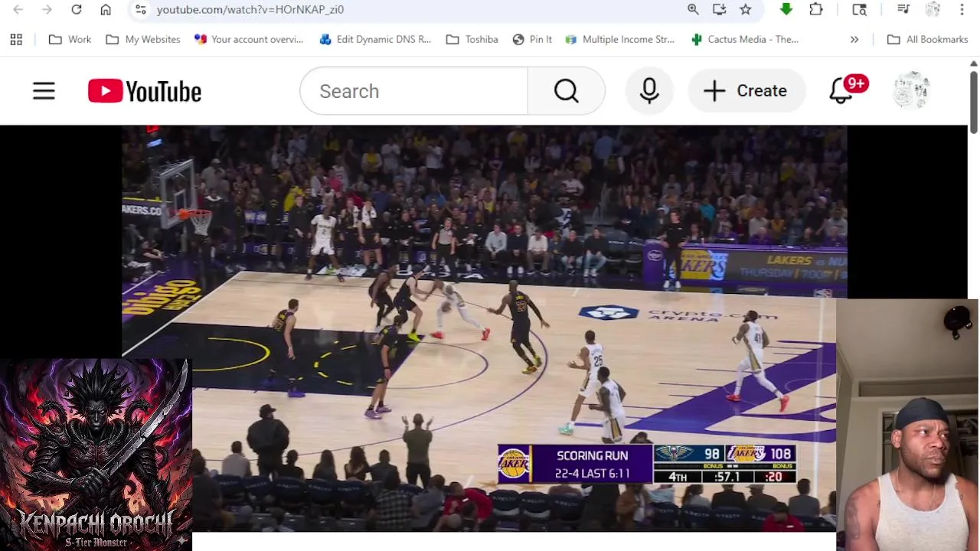Image resolution: width=980 pixels, height=551 pixels.
Task: Open the Chrome profile avatar
Action: (x=933, y=9)
